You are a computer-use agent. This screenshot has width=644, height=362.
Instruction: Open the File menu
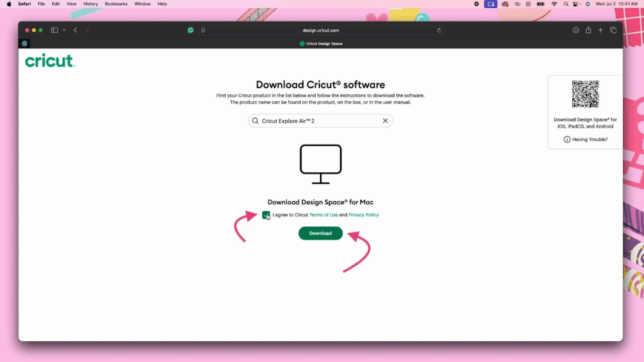click(x=41, y=4)
